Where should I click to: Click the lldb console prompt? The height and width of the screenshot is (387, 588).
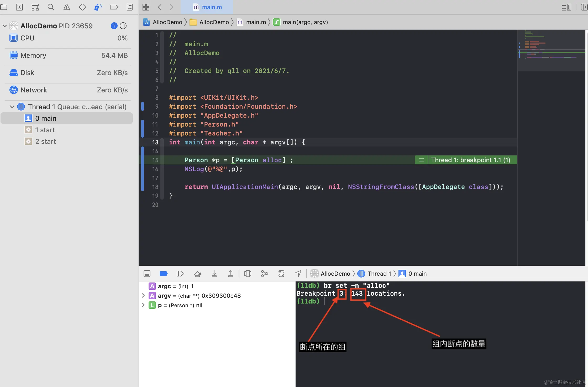pyautogui.click(x=309, y=301)
